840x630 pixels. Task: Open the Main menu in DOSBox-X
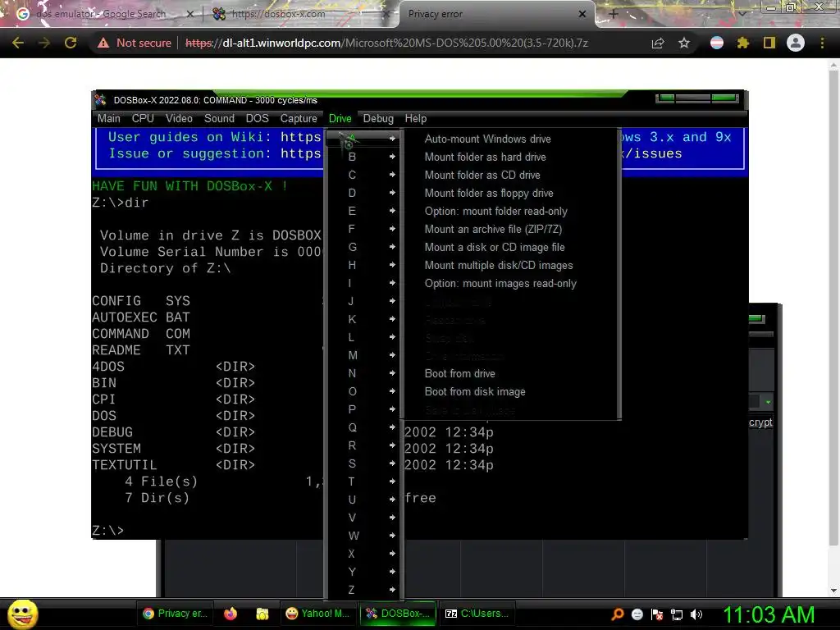(109, 118)
